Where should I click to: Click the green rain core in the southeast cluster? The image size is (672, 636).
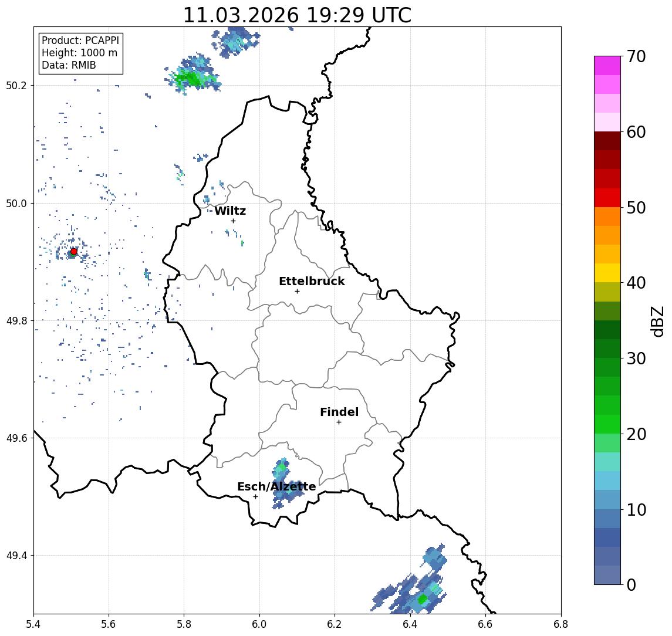tap(422, 598)
